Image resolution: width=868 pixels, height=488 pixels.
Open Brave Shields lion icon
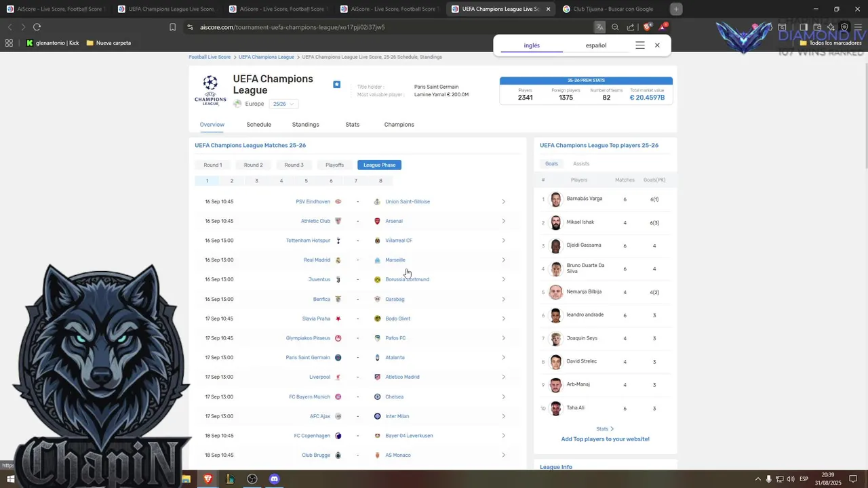[x=647, y=27]
